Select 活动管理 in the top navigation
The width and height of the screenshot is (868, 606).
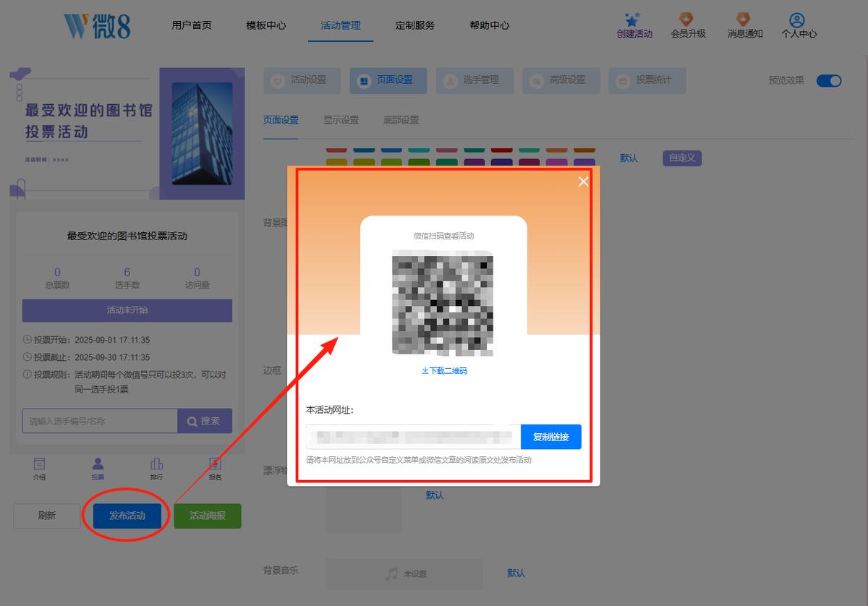click(x=341, y=25)
